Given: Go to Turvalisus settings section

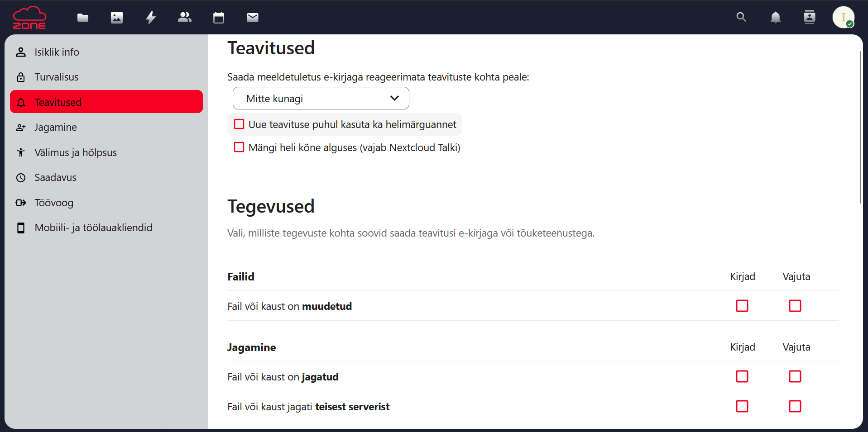Looking at the screenshot, I should pos(106,77).
